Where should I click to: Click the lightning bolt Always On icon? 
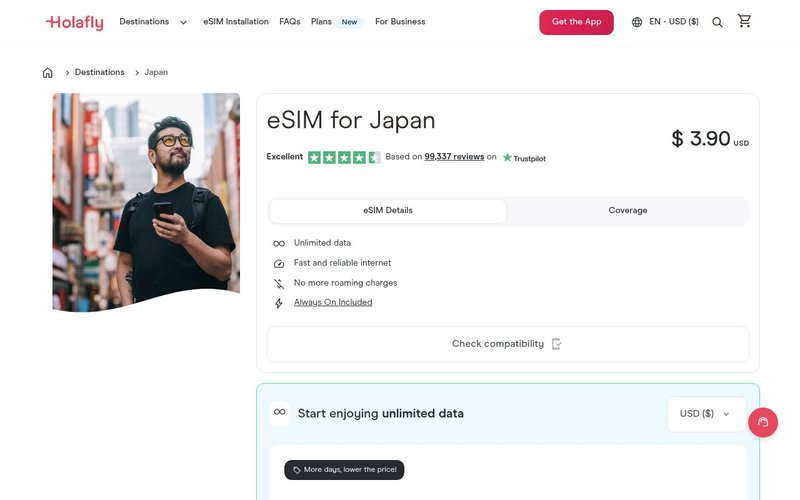(x=279, y=304)
